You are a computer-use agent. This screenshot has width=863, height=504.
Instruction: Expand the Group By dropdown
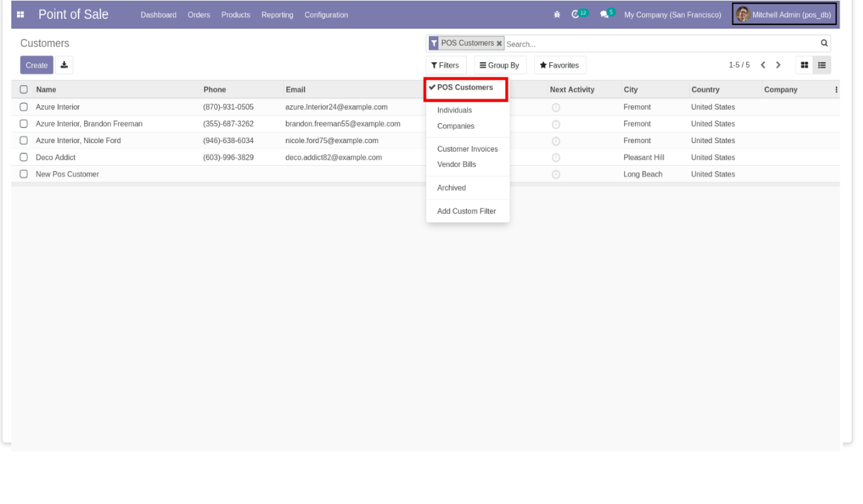pyautogui.click(x=499, y=65)
